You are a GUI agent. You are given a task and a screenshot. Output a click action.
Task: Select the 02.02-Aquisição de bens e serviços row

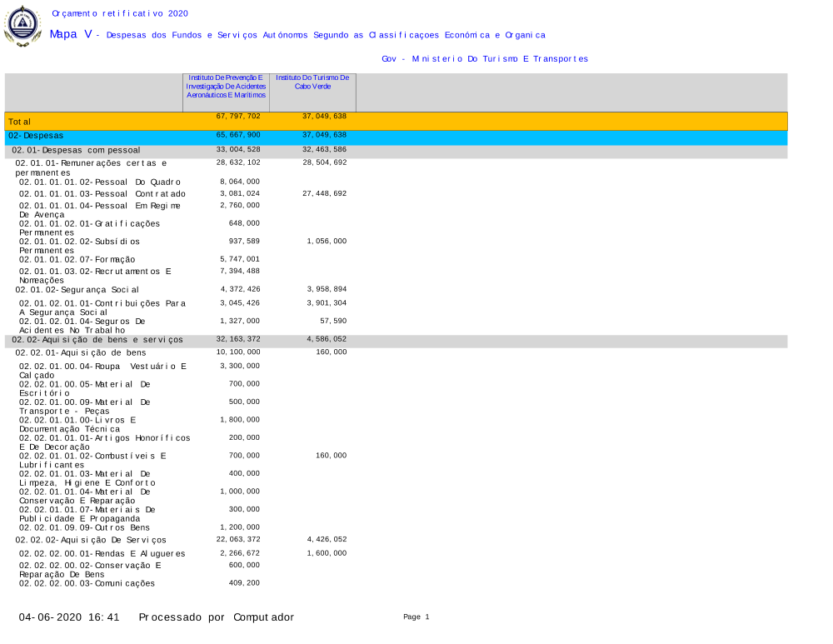click(x=97, y=340)
